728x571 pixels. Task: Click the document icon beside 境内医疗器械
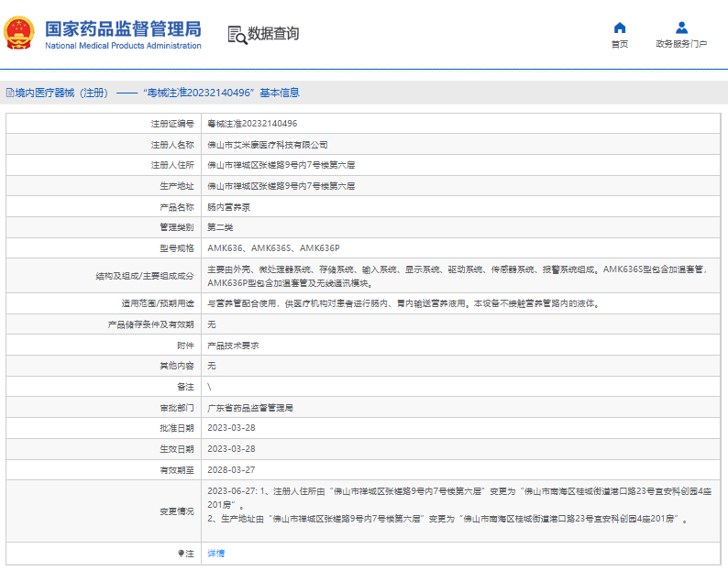(x=10, y=93)
